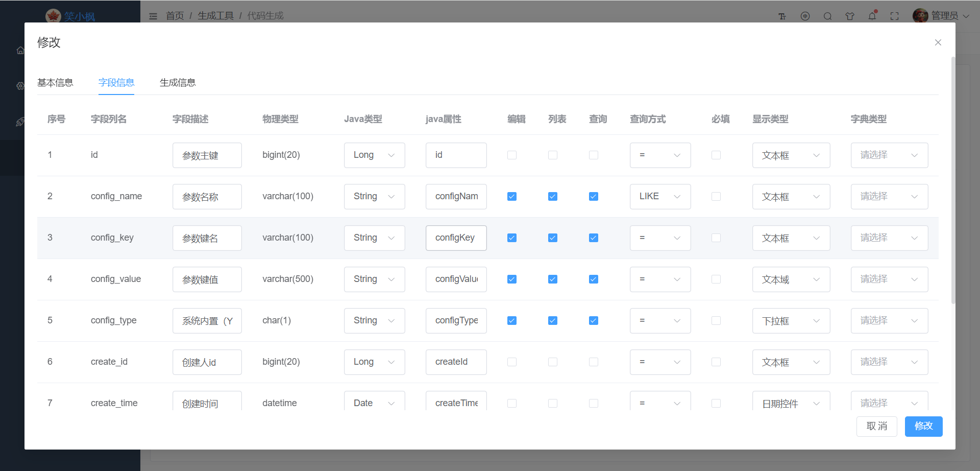Switch to the 生成信息 tab
980x471 pixels.
click(178, 83)
